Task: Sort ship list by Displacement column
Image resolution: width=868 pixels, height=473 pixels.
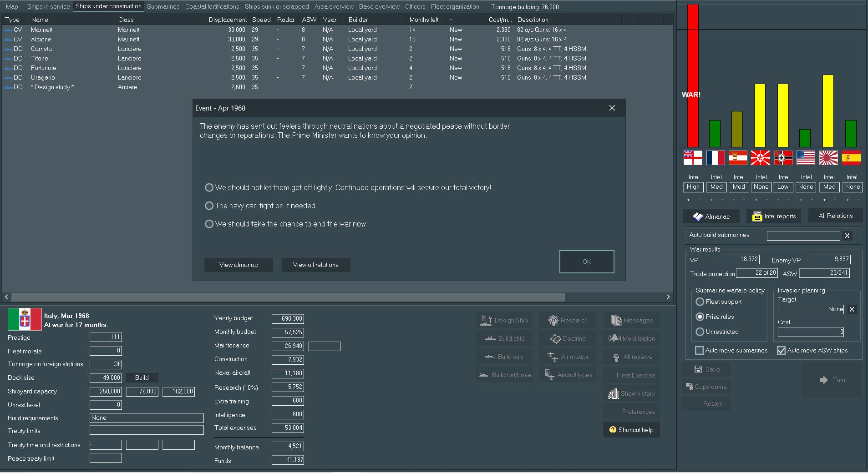Action: coord(228,20)
